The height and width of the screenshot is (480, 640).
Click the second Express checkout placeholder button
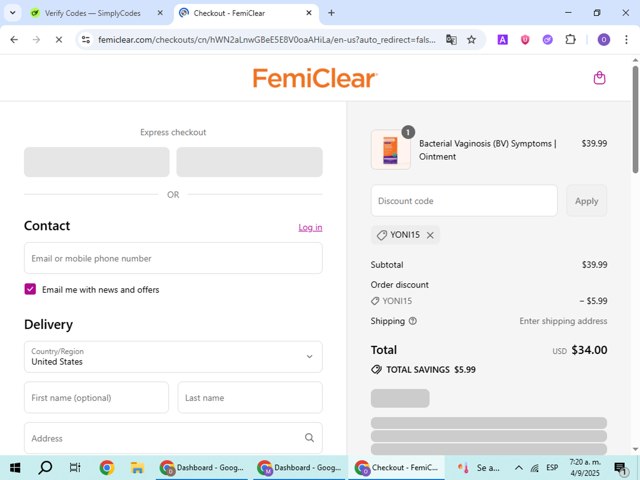(249, 162)
